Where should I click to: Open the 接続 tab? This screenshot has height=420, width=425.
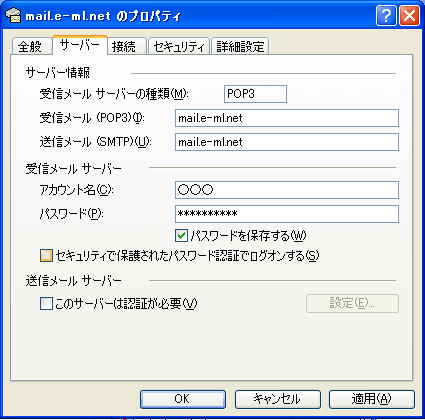(126, 46)
